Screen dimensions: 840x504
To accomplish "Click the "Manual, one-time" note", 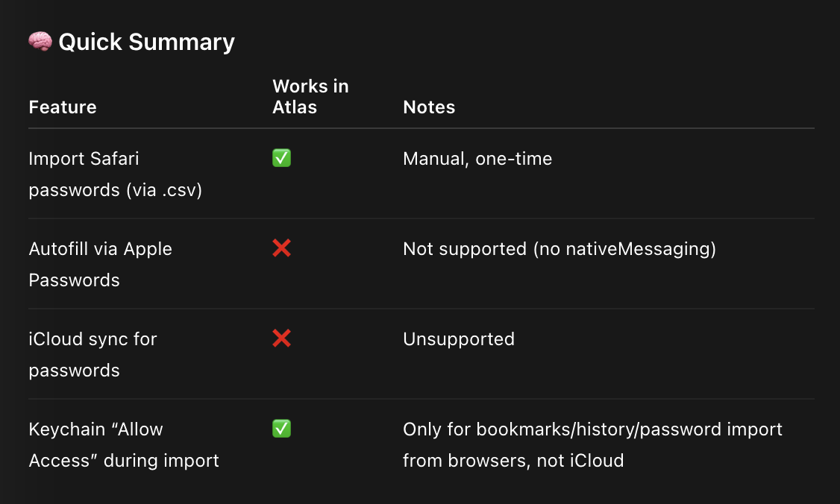I will pos(477,159).
